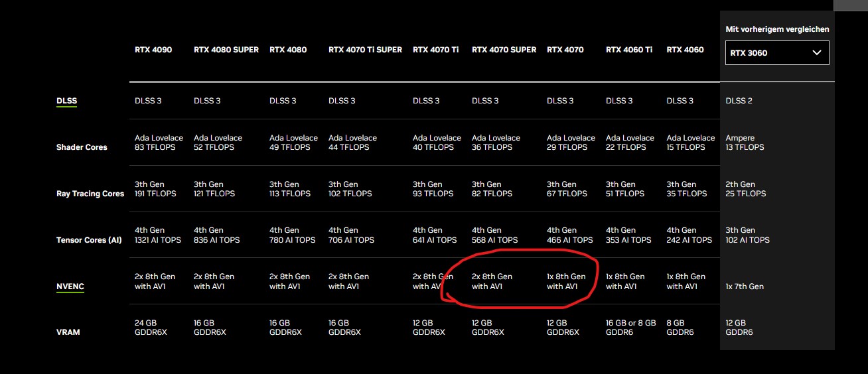This screenshot has width=868, height=374.
Task: Click the '3th Gen 121 TFLOPS' cell
Action: pyautogui.click(x=214, y=189)
